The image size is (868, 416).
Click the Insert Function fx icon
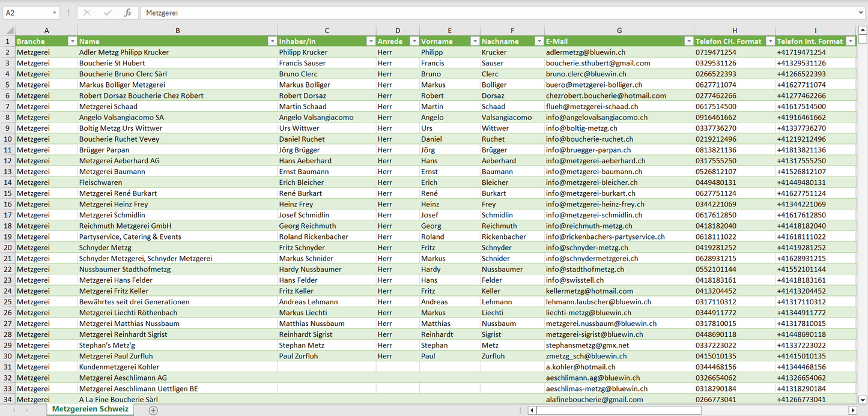[x=127, y=13]
